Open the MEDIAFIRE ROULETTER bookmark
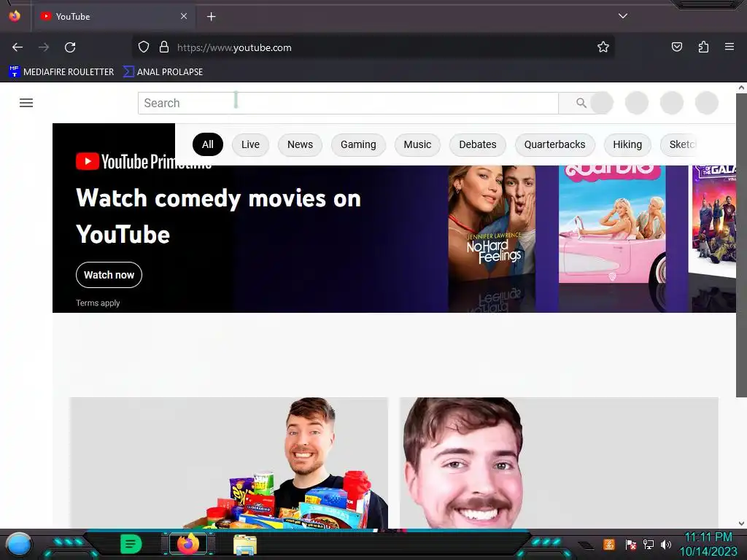The image size is (747, 560). pyautogui.click(x=61, y=72)
